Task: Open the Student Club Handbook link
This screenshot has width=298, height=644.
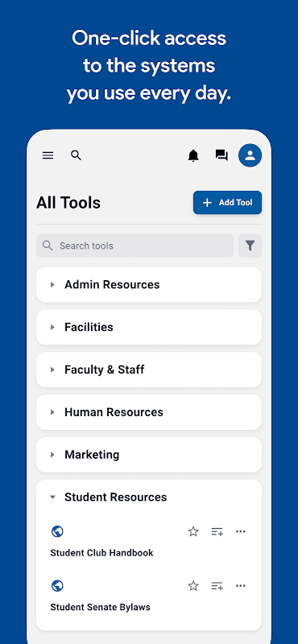Action: coord(101,553)
